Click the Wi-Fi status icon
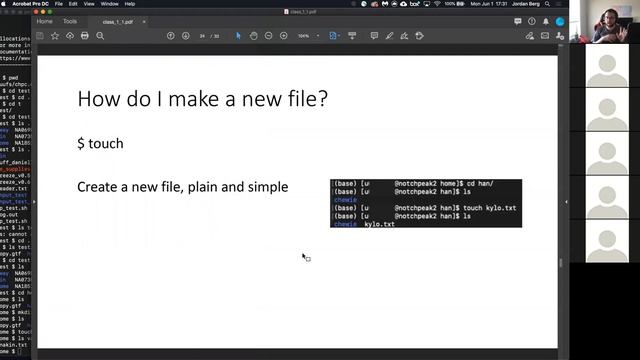This screenshot has width=640, height=360. pyautogui.click(x=437, y=4)
